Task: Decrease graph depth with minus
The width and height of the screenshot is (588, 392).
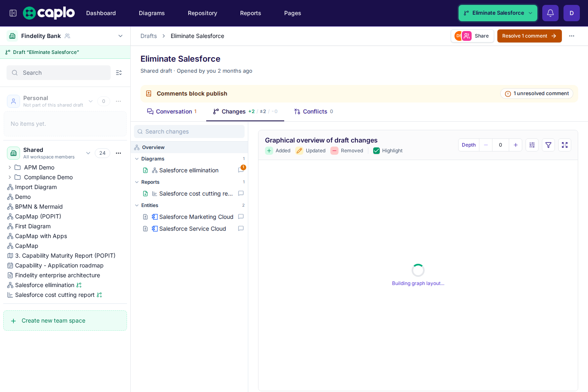Action: click(x=486, y=145)
